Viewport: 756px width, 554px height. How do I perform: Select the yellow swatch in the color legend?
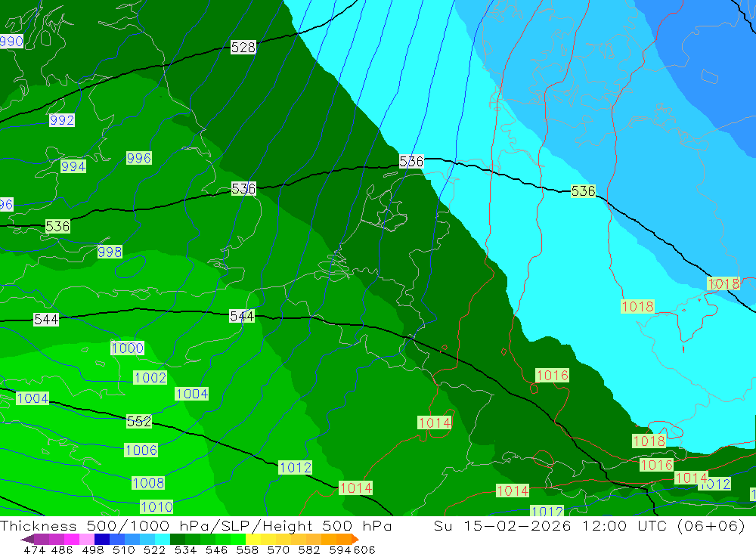pyautogui.click(x=253, y=540)
